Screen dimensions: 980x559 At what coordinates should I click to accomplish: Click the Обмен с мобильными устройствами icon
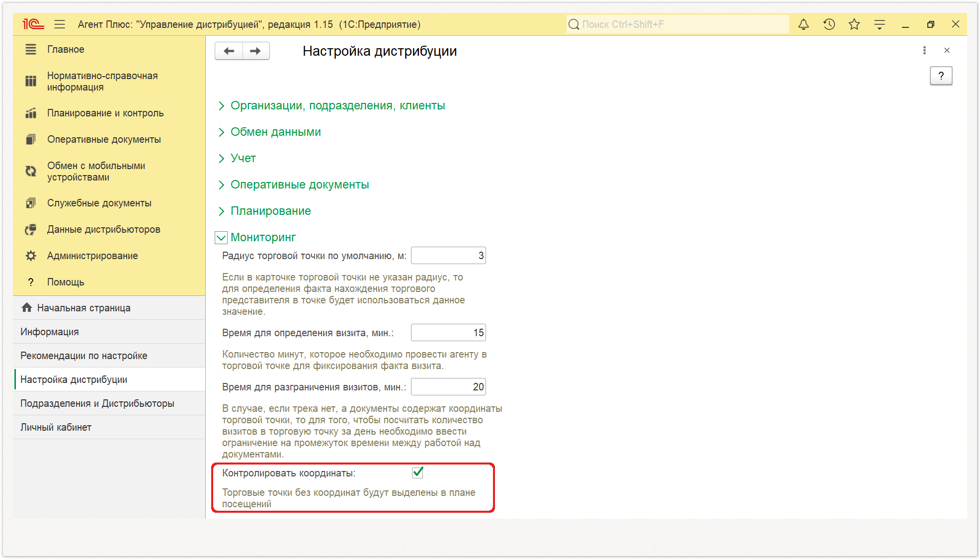31,171
